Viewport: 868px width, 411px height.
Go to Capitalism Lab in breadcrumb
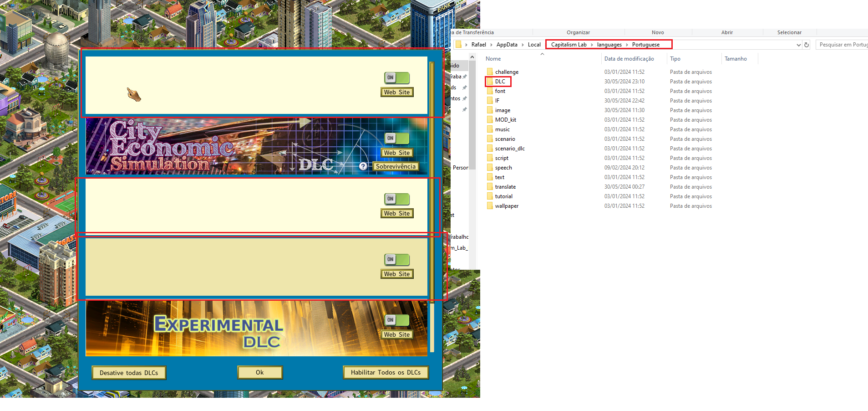coord(569,45)
